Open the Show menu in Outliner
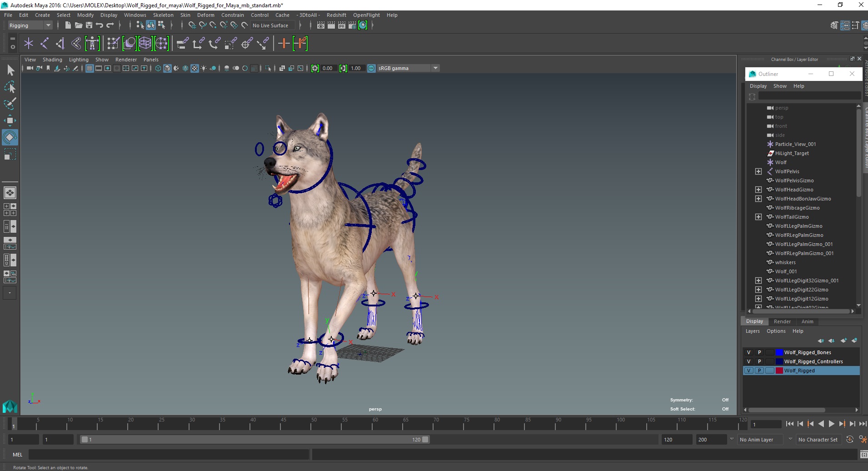Screen dimensions: 868x471 [780, 86]
